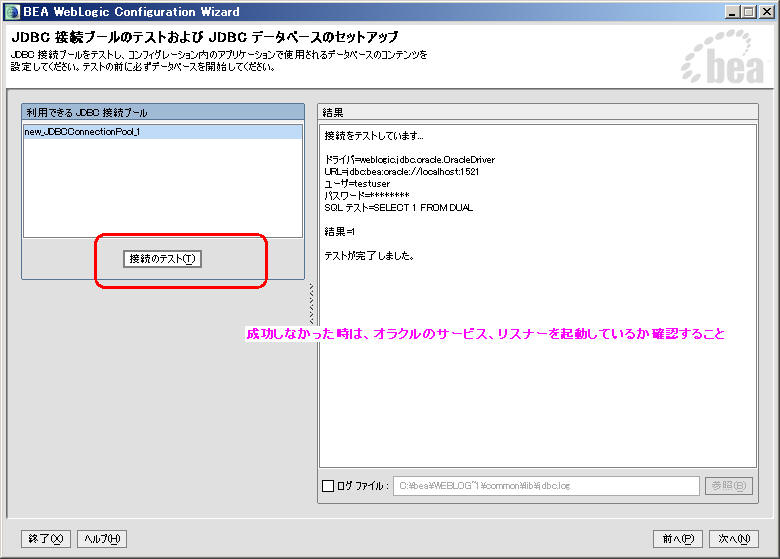Click the bea logo in header

point(722,65)
